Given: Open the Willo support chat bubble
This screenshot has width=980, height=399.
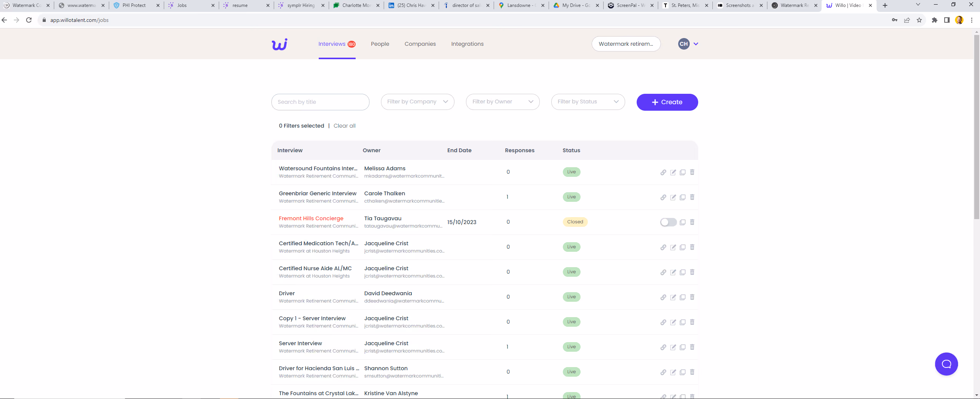Looking at the screenshot, I should pyautogui.click(x=946, y=364).
